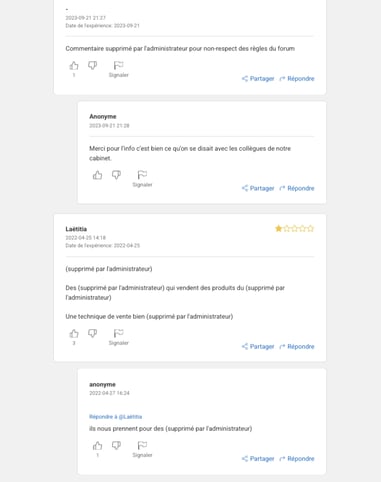Dislike the deleted forum-rules comment
The image size is (381, 482).
point(92,66)
